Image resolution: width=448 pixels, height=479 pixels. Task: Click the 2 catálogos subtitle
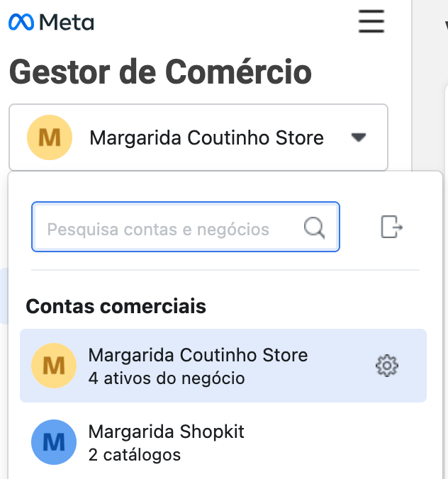click(135, 455)
